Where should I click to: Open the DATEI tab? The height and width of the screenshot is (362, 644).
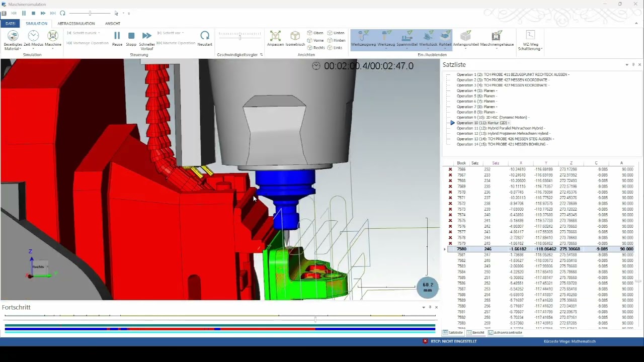click(10, 24)
